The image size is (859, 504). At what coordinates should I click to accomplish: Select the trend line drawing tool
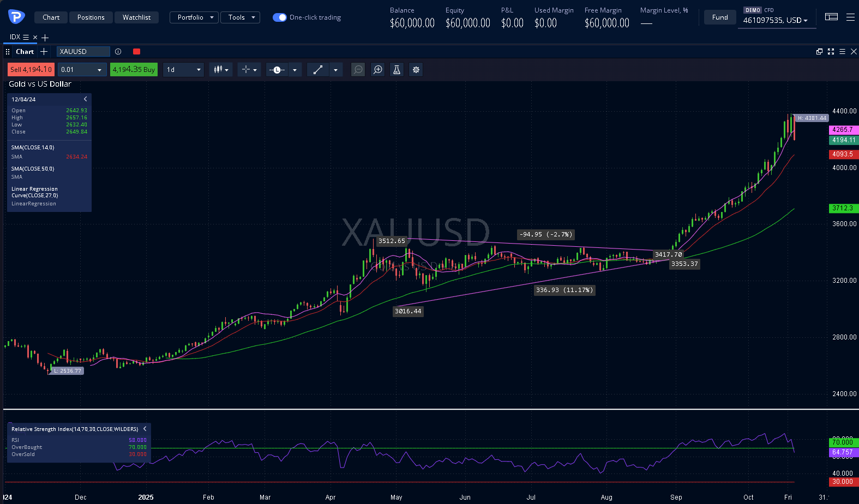tap(318, 70)
